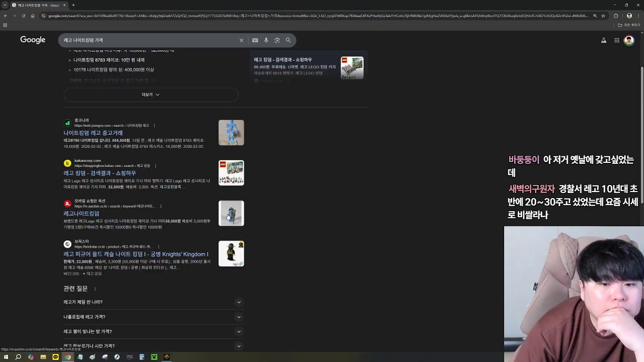This screenshot has width=644, height=362.
Task: Open options beside 관련 질문 heading
Action: coord(95,289)
